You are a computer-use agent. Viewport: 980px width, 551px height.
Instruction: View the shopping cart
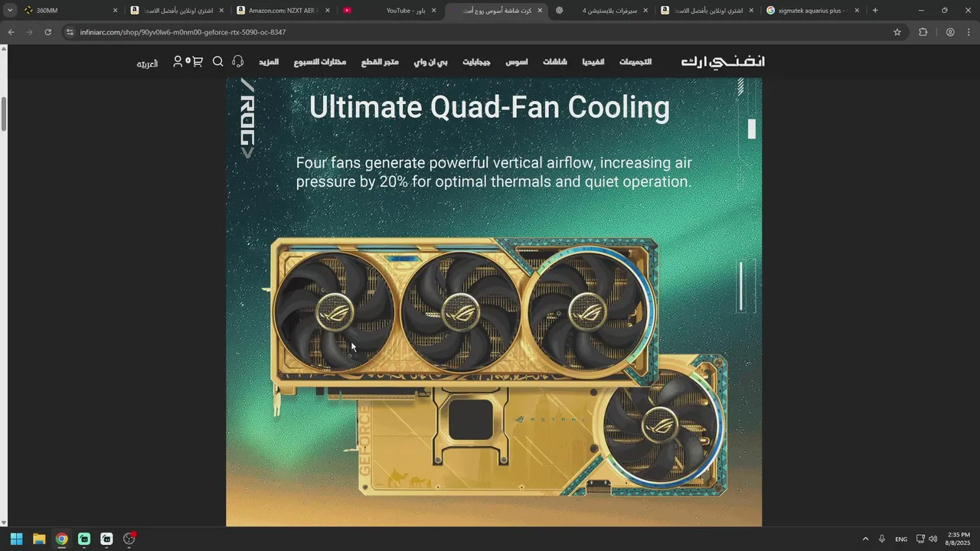click(x=198, y=61)
